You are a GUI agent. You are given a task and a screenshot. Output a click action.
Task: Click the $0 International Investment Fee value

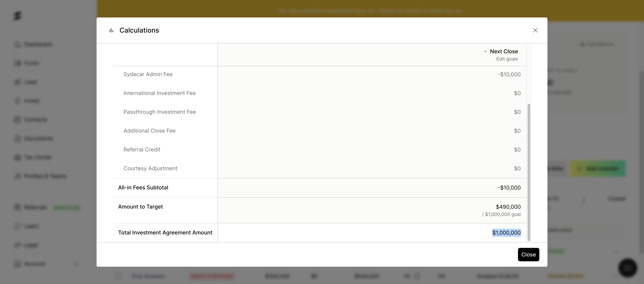517,93
